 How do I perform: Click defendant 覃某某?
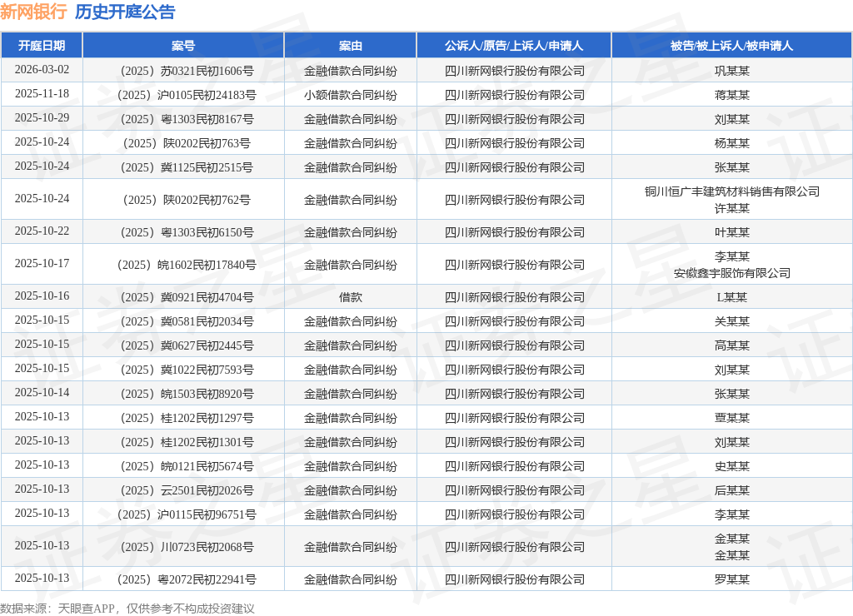731,418
